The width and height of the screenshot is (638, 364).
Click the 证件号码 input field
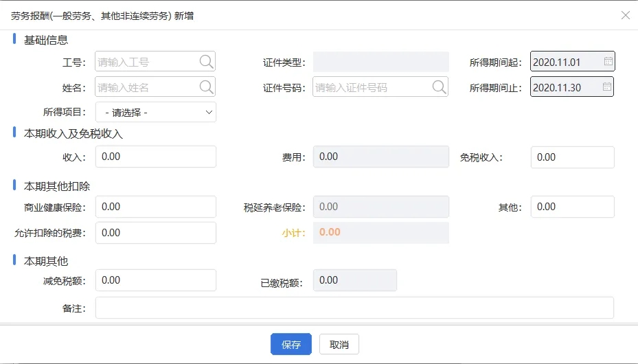tap(373, 87)
